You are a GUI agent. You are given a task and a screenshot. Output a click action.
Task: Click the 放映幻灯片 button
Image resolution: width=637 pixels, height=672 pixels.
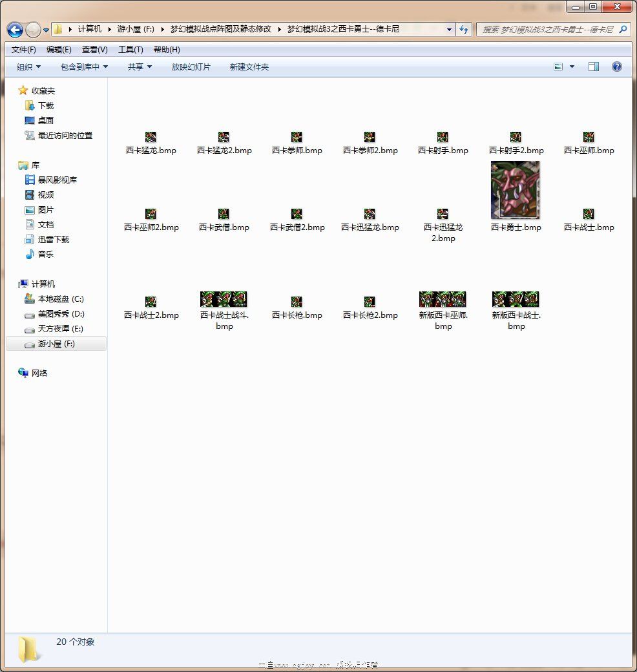[x=191, y=67]
